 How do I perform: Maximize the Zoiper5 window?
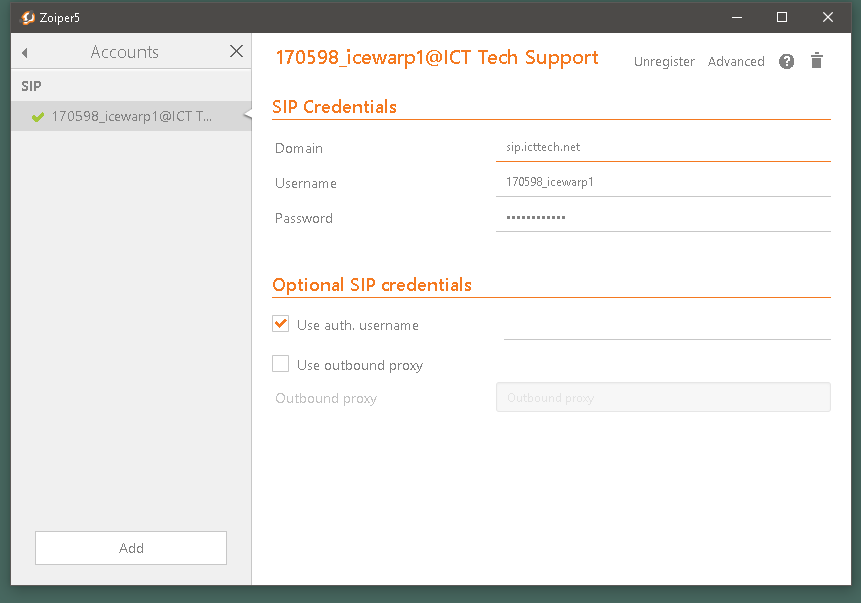(x=782, y=18)
